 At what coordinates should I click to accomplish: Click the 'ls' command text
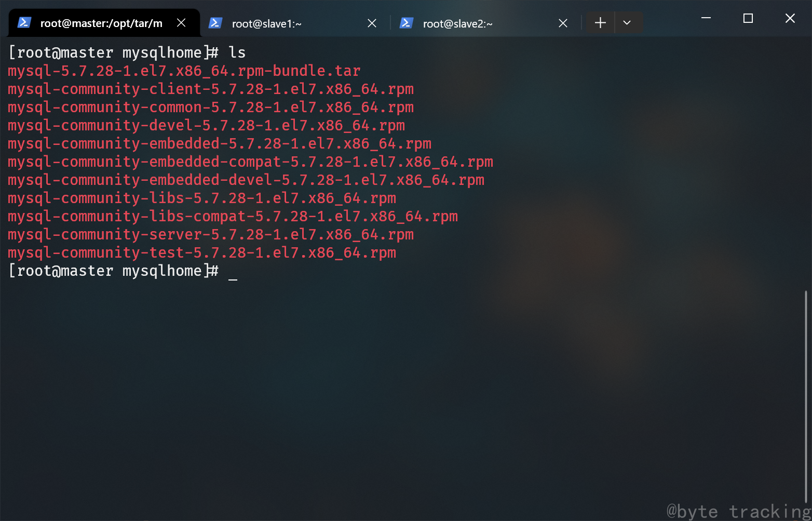tap(237, 52)
